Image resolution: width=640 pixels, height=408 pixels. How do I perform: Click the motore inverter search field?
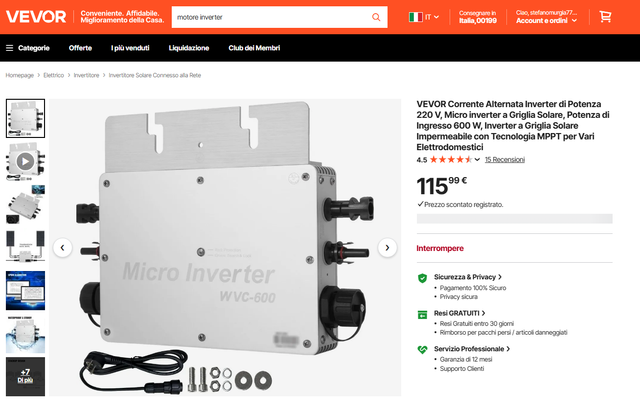(x=271, y=17)
